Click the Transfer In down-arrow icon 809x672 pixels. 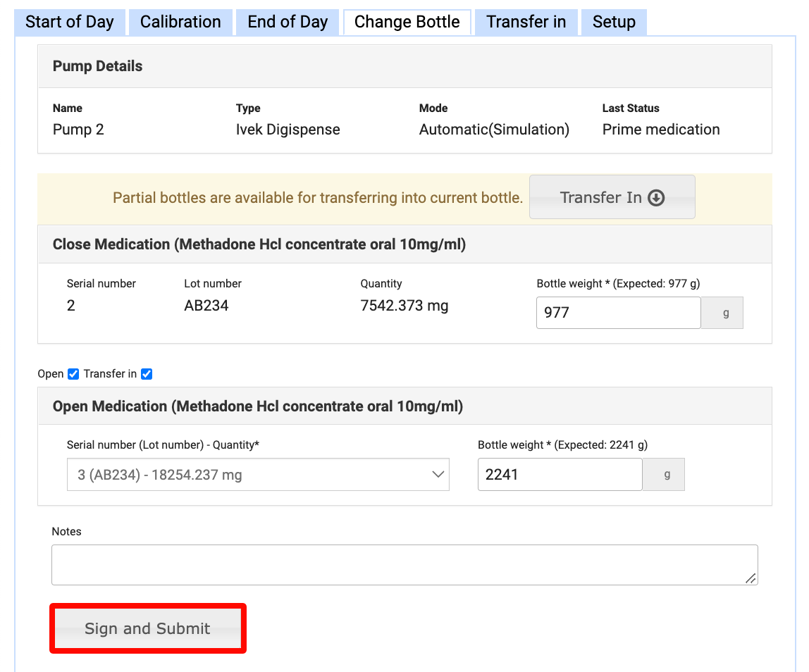tap(656, 198)
